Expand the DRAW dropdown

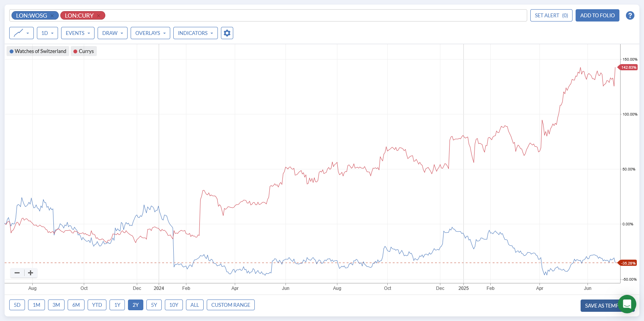coord(113,33)
